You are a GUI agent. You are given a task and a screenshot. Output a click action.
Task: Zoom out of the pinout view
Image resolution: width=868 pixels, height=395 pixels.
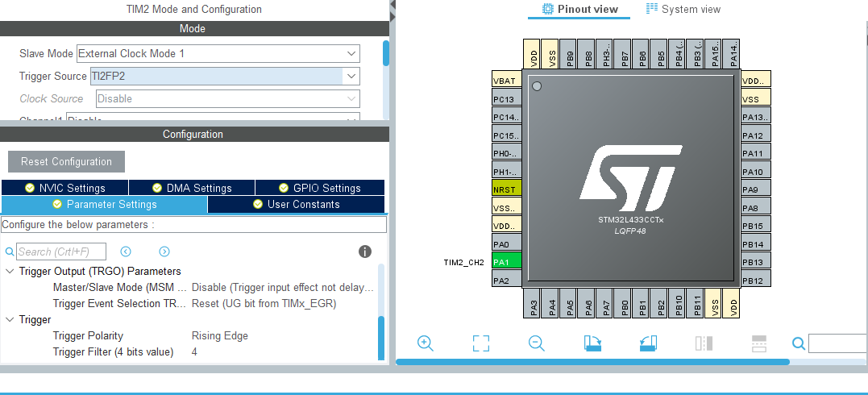pos(537,343)
